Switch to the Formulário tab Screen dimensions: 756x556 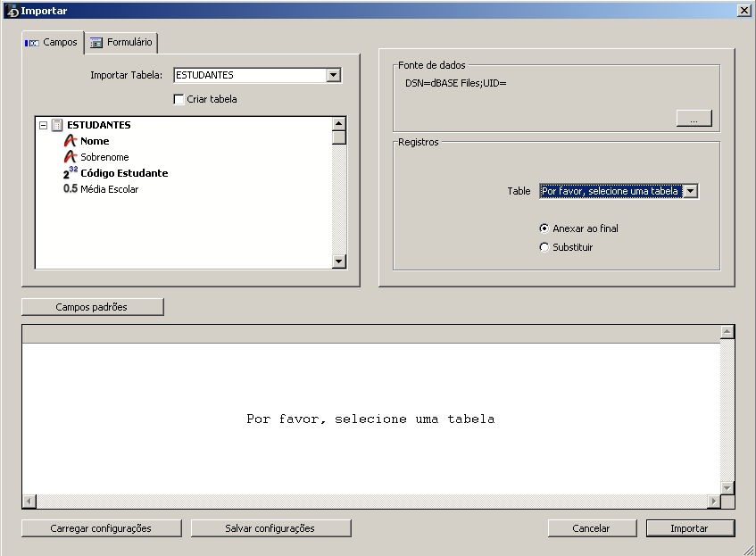point(121,43)
